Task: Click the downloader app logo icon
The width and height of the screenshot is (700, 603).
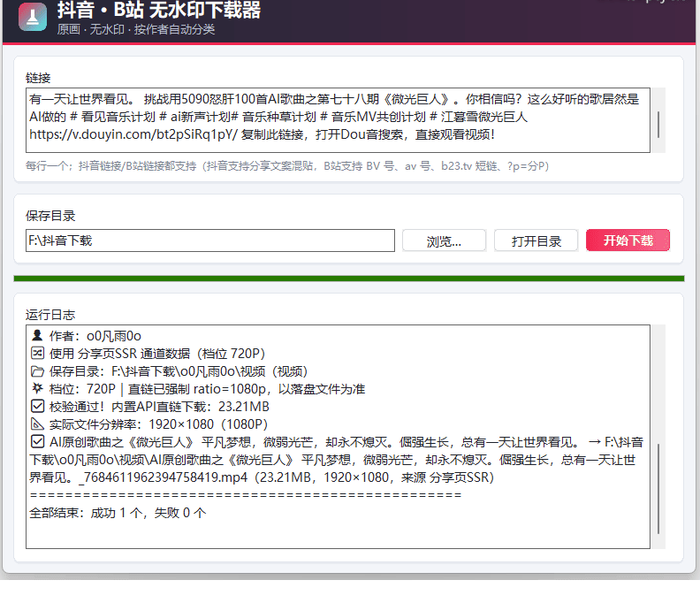Action: click(33, 17)
